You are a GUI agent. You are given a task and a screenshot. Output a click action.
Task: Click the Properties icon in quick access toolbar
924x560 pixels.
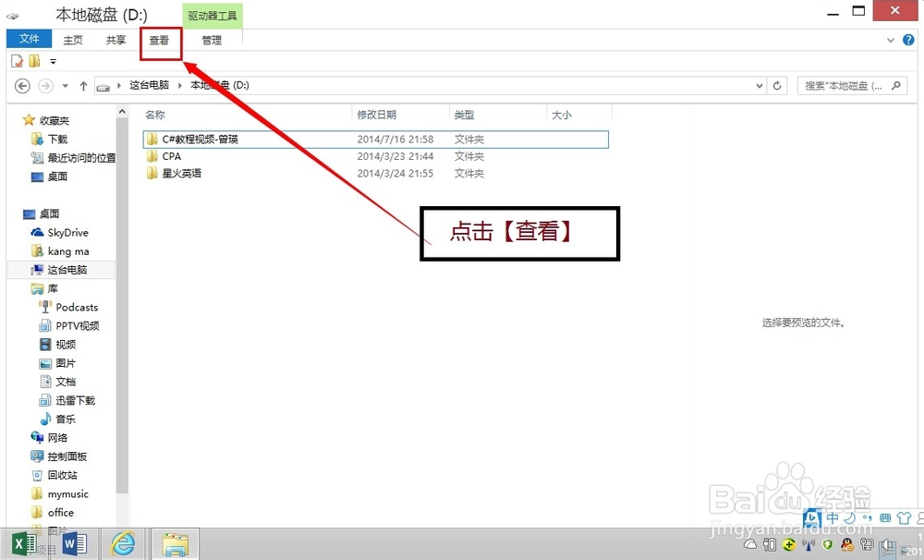[x=18, y=61]
